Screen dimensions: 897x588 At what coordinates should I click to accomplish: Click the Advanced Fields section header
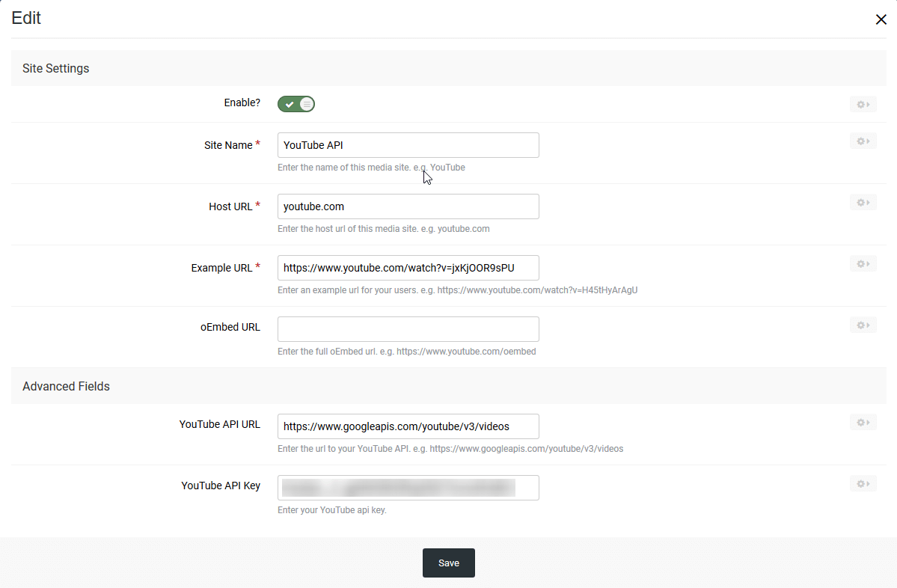pyautogui.click(x=66, y=387)
